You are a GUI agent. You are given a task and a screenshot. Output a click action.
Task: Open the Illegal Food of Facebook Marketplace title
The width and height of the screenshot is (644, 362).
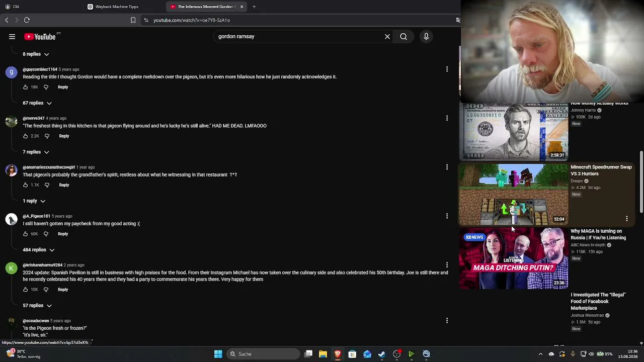pyautogui.click(x=598, y=301)
